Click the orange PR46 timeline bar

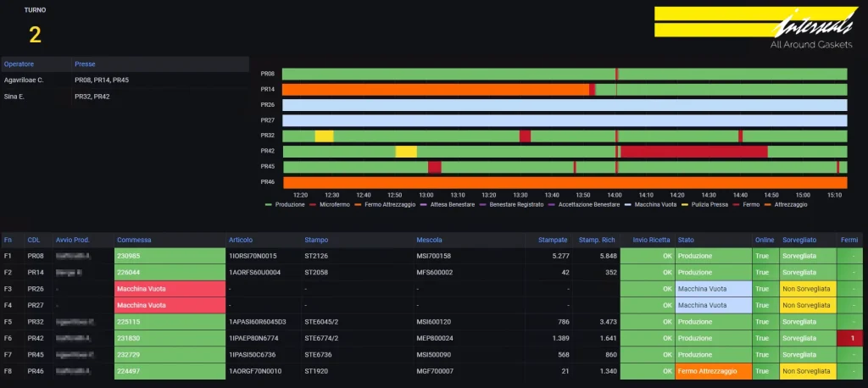[565, 183]
